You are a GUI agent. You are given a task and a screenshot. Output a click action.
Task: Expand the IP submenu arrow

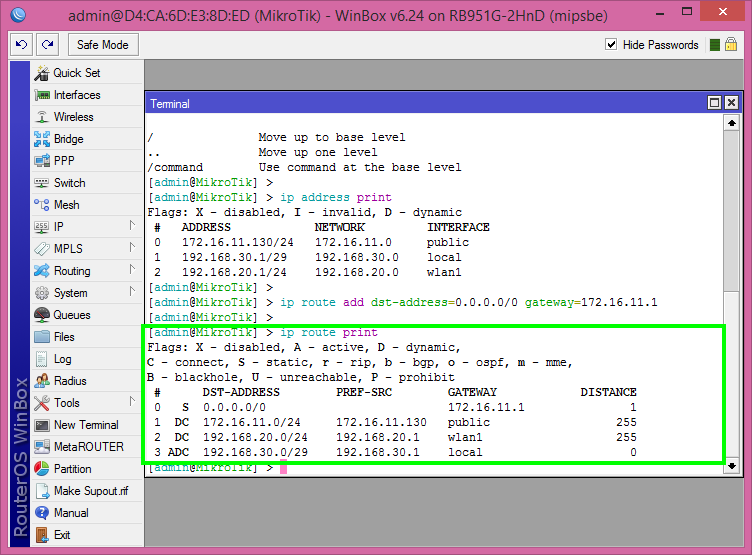point(132,225)
